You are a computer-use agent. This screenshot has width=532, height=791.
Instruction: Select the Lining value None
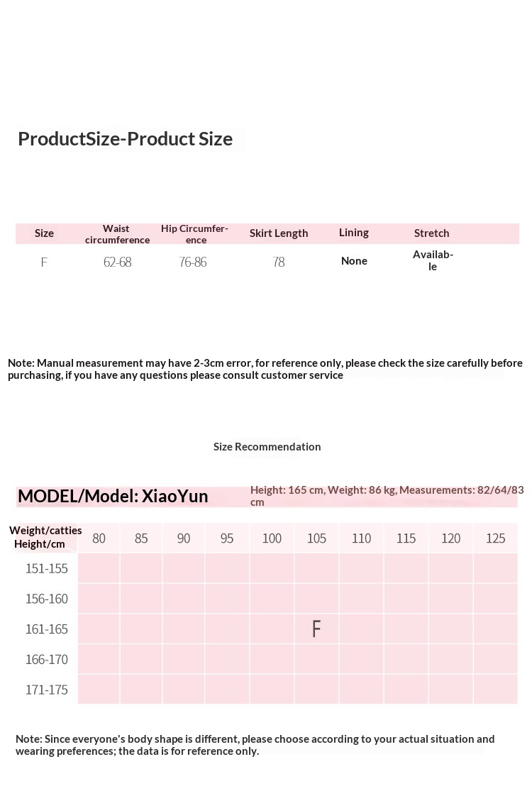(354, 261)
